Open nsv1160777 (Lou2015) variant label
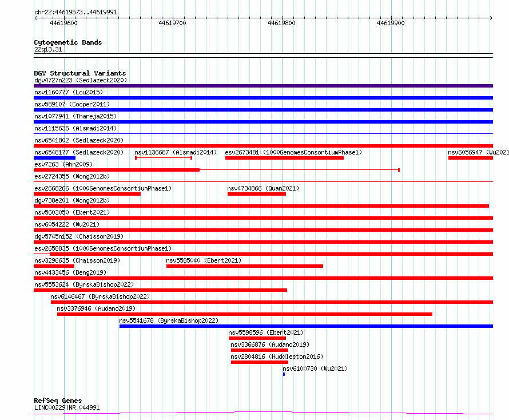 click(69, 92)
